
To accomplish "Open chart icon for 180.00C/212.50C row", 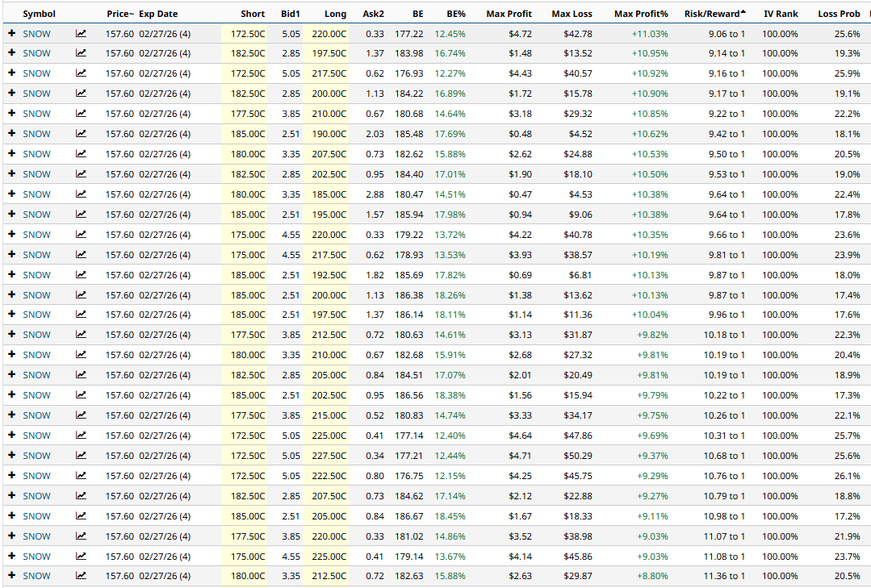I will click(x=81, y=576).
